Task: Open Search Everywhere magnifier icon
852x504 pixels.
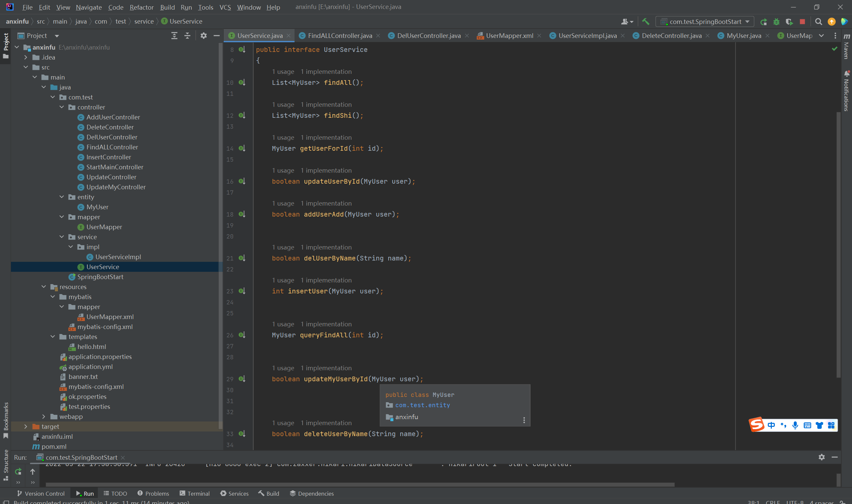Action: click(x=819, y=22)
